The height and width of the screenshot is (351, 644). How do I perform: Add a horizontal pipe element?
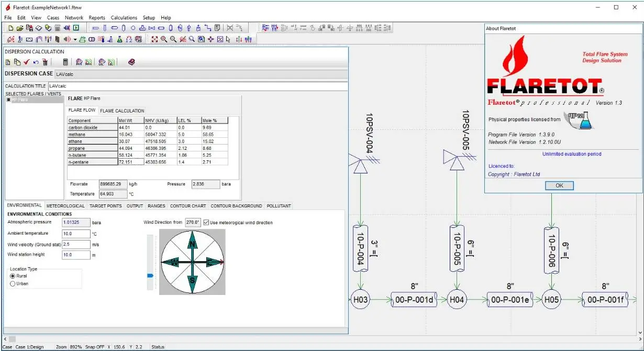pos(95,28)
